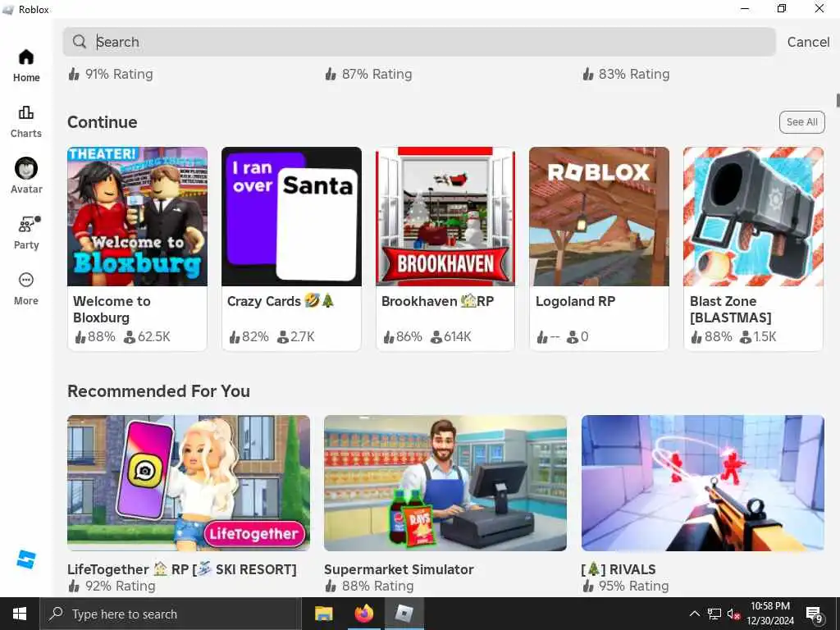
Task: Click thumbs-up icon on Brookhaven card
Action: [389, 337]
